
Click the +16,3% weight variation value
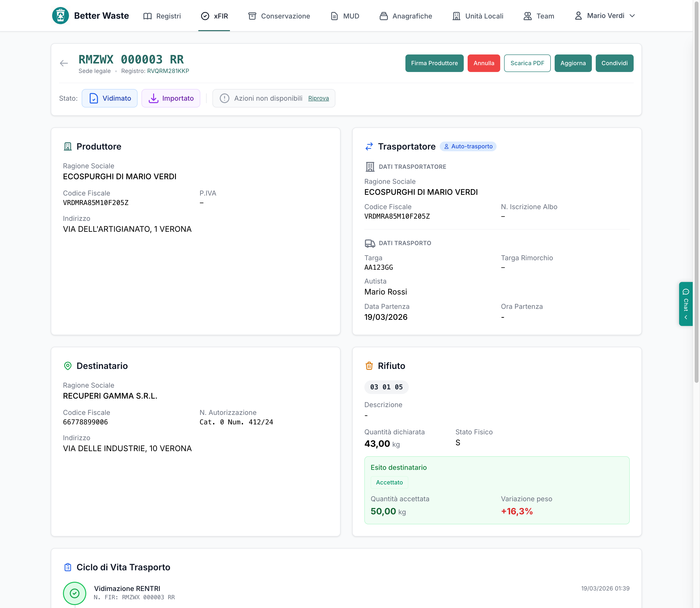517,511
